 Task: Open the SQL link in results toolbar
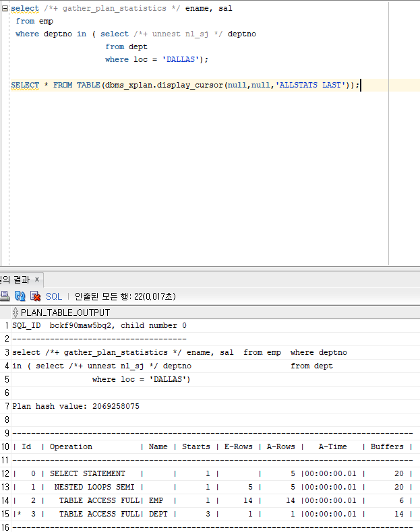click(x=54, y=296)
